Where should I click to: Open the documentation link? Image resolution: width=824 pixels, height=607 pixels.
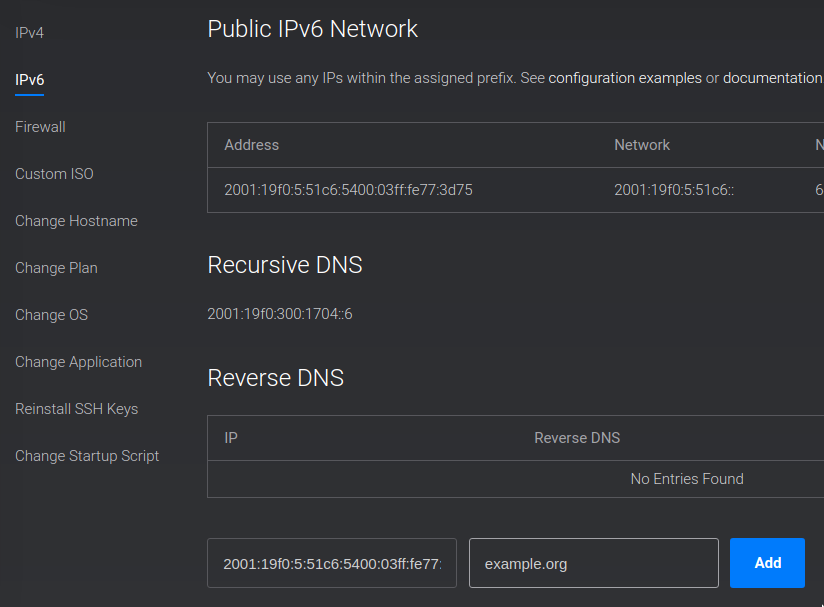pyautogui.click(x=772, y=78)
